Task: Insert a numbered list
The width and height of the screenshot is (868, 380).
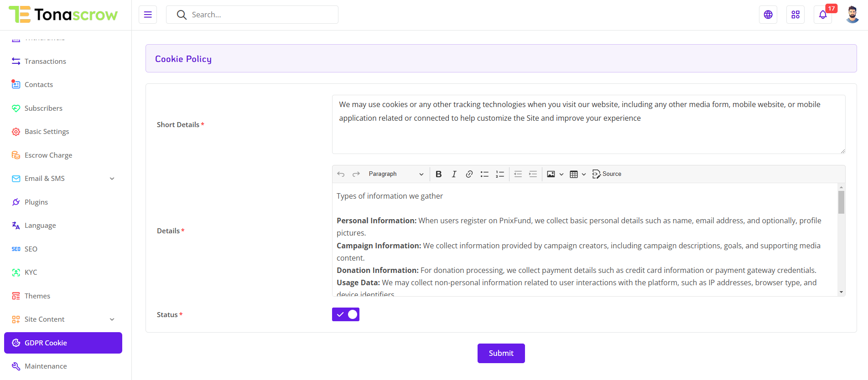Action: point(500,174)
